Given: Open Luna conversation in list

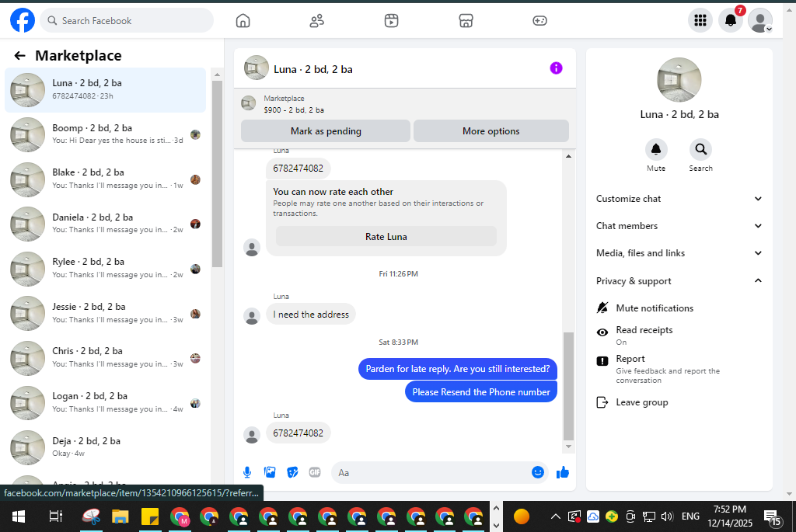Looking at the screenshot, I should coord(105,90).
